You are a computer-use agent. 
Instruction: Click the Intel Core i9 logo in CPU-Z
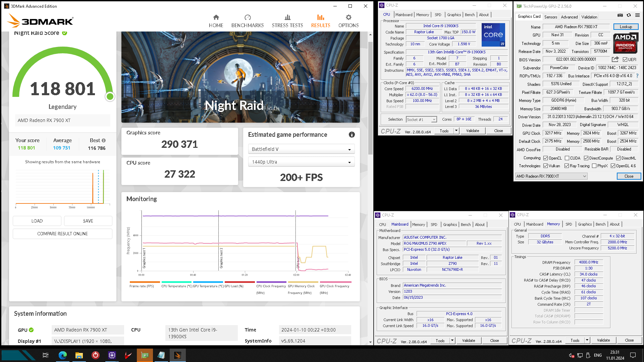[493, 35]
